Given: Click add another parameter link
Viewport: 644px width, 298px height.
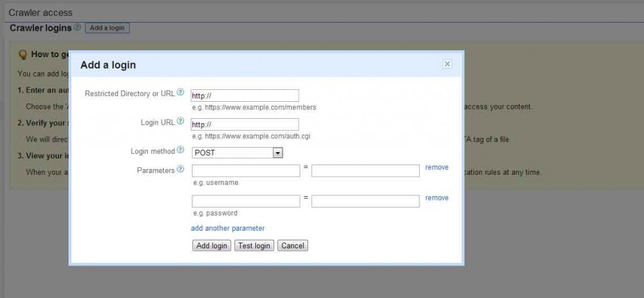Looking at the screenshot, I should [228, 228].
